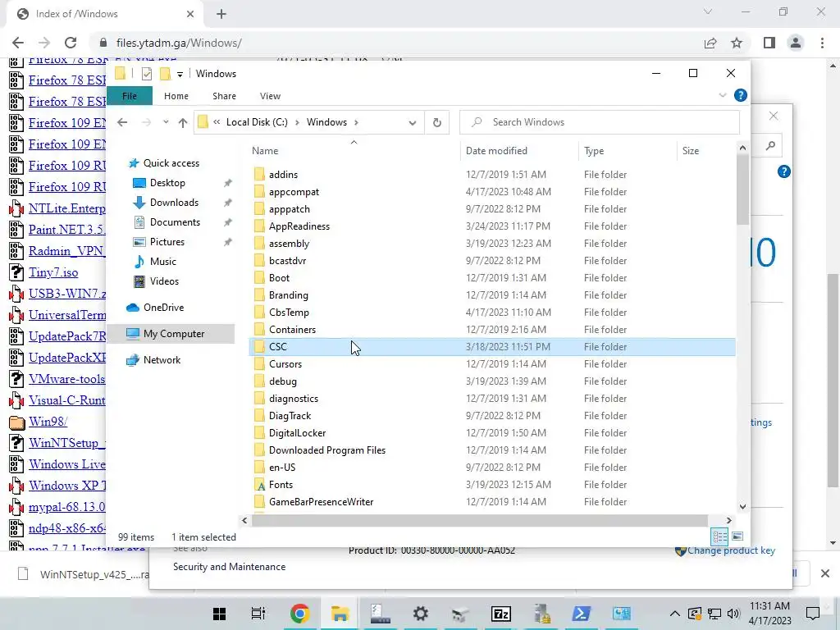Open the Home ribbon tab
This screenshot has height=630, width=840.
pos(176,96)
